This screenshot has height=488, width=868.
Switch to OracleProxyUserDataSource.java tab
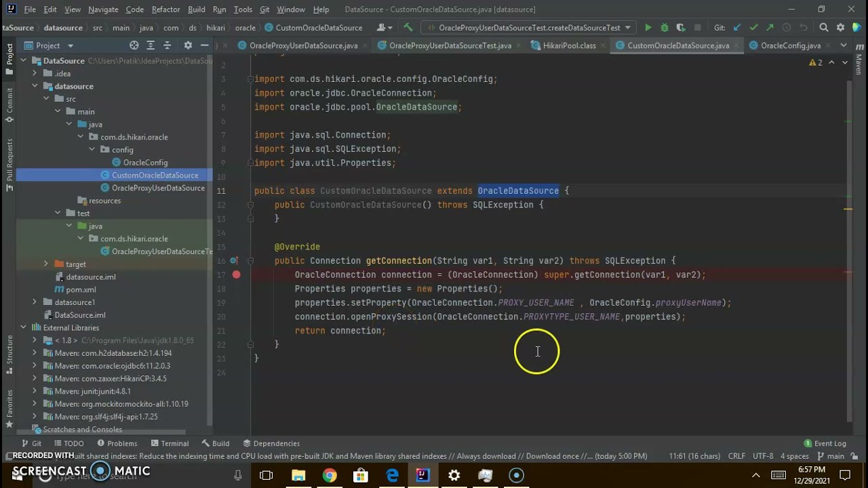click(x=303, y=45)
